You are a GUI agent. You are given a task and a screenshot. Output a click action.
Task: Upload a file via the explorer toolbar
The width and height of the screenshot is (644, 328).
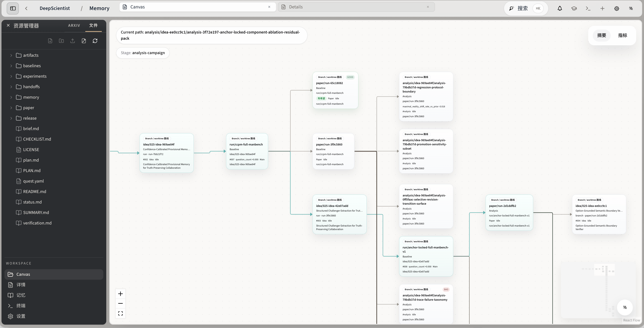(72, 40)
